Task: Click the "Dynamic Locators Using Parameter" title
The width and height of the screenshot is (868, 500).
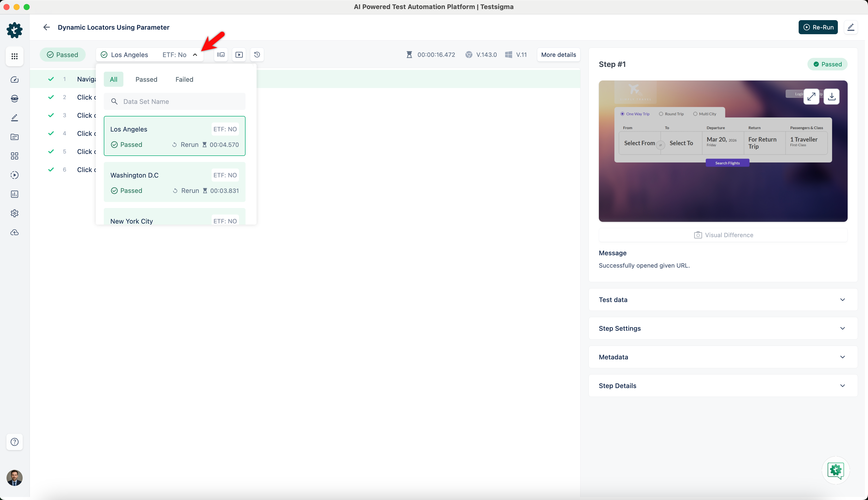Action: (x=114, y=27)
